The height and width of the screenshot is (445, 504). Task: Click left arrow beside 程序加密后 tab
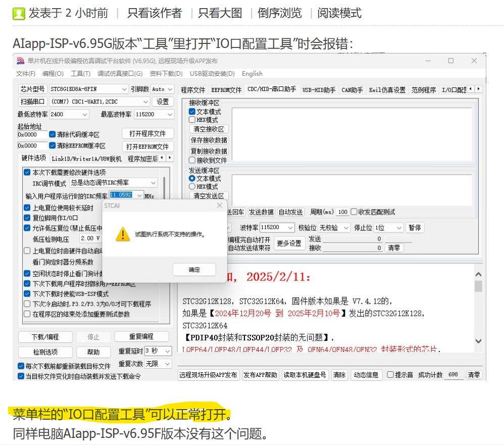click(162, 158)
